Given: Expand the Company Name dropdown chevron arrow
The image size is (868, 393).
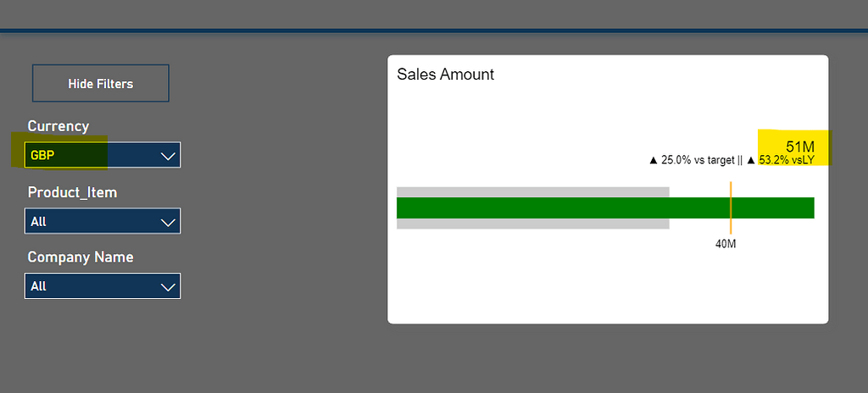Looking at the screenshot, I should pos(168,287).
